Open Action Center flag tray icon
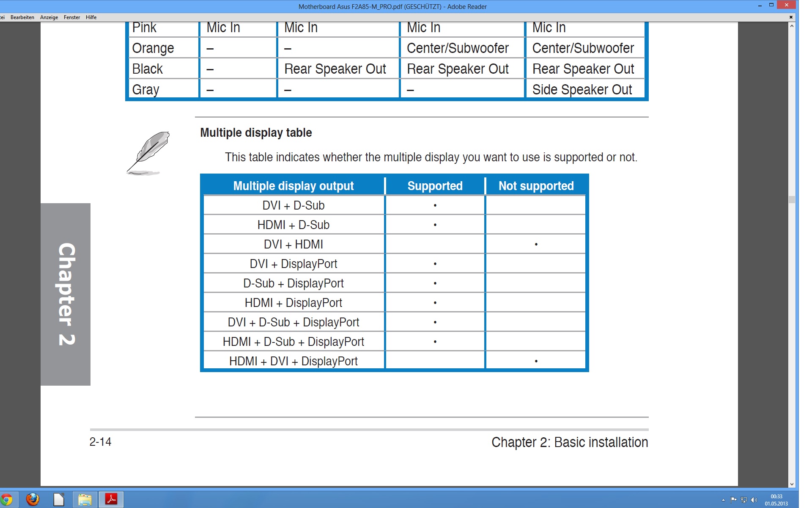812x508 pixels. click(x=733, y=500)
